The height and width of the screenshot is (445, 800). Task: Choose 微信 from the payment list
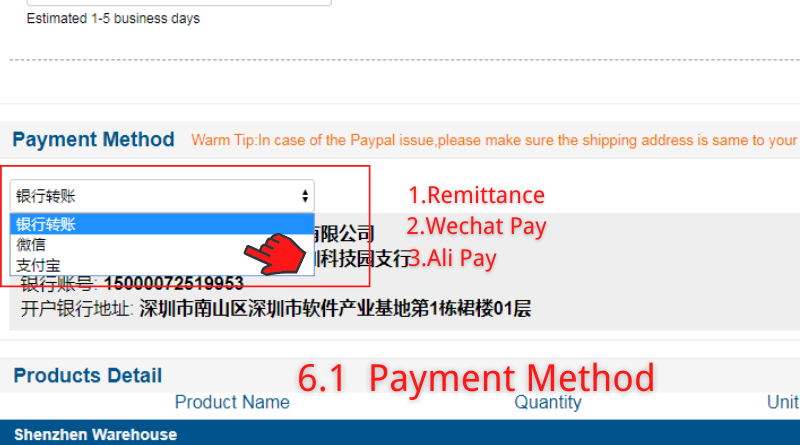pyautogui.click(x=162, y=244)
